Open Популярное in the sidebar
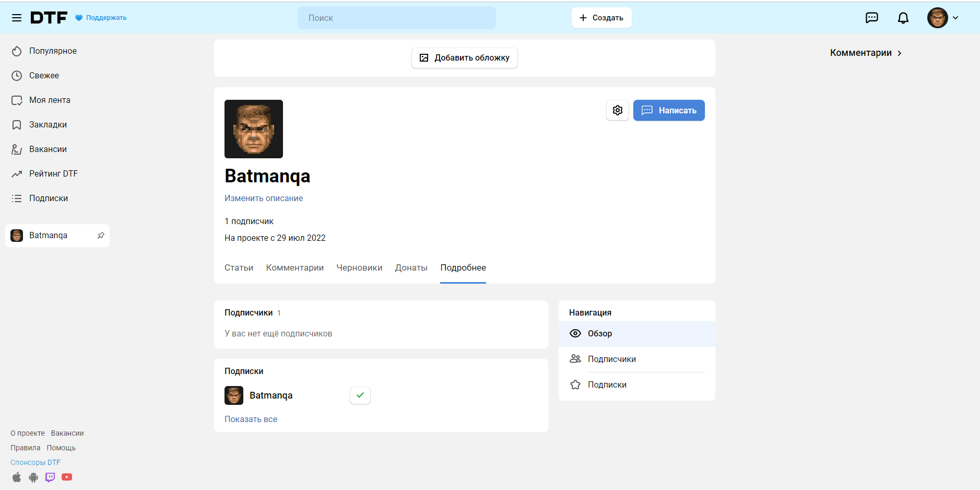 [x=53, y=51]
